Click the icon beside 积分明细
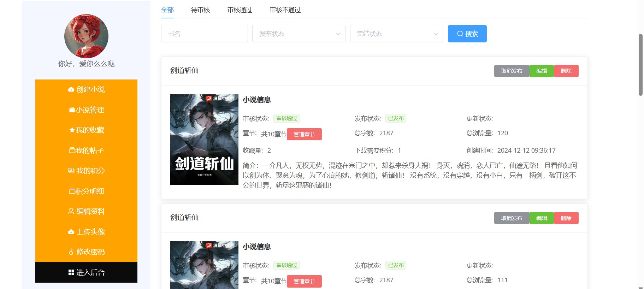 [x=72, y=191]
